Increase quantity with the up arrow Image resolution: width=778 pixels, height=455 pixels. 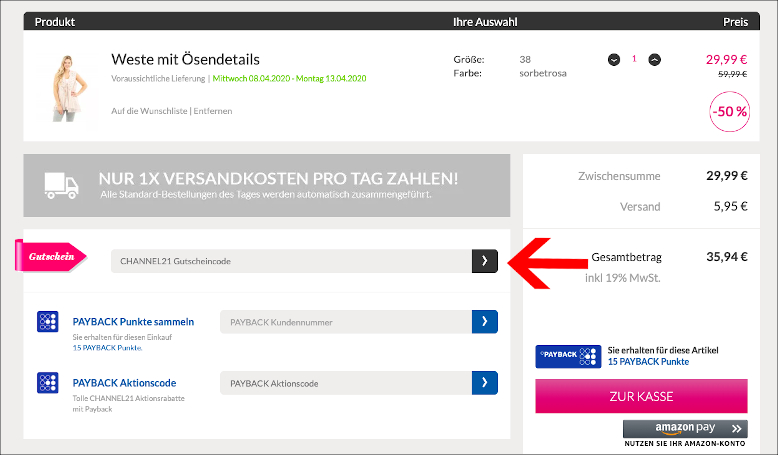click(x=654, y=60)
